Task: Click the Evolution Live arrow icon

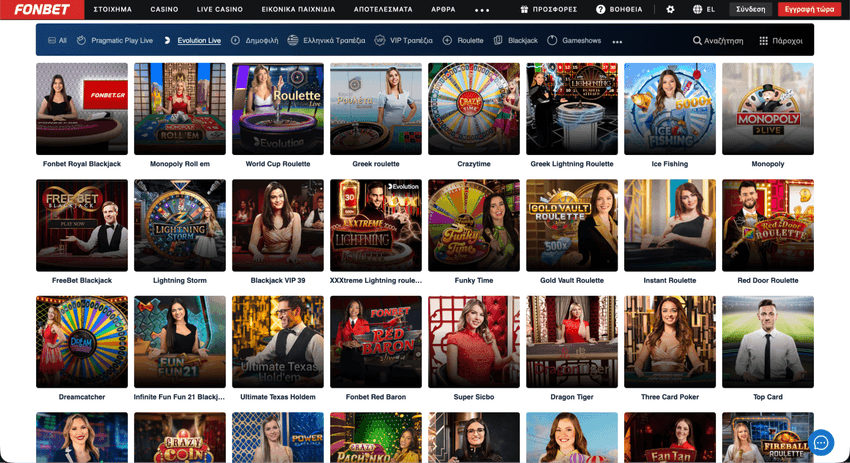Action: pos(168,40)
